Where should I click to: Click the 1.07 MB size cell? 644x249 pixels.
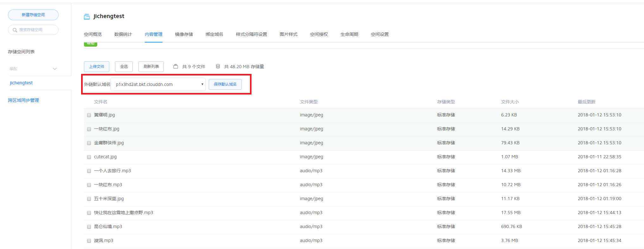510,157
